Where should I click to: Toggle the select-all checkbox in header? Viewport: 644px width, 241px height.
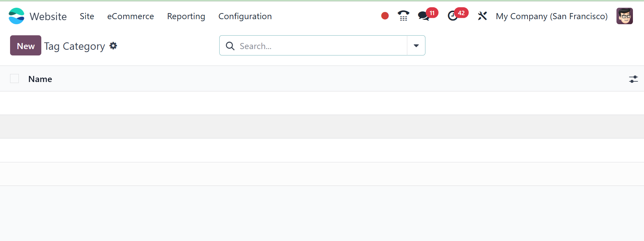pyautogui.click(x=14, y=79)
